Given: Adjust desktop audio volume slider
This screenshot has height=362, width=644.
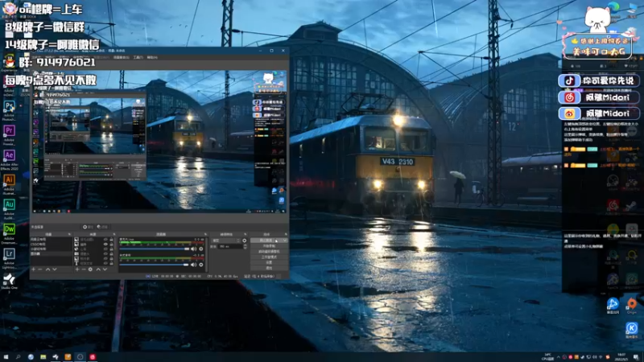Looking at the screenshot, I should pos(154,265).
